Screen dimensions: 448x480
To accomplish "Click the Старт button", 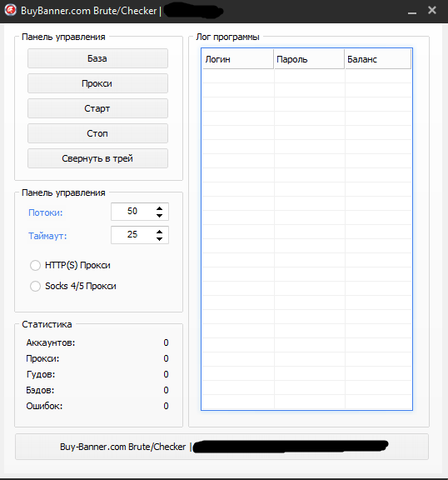I will [97, 108].
